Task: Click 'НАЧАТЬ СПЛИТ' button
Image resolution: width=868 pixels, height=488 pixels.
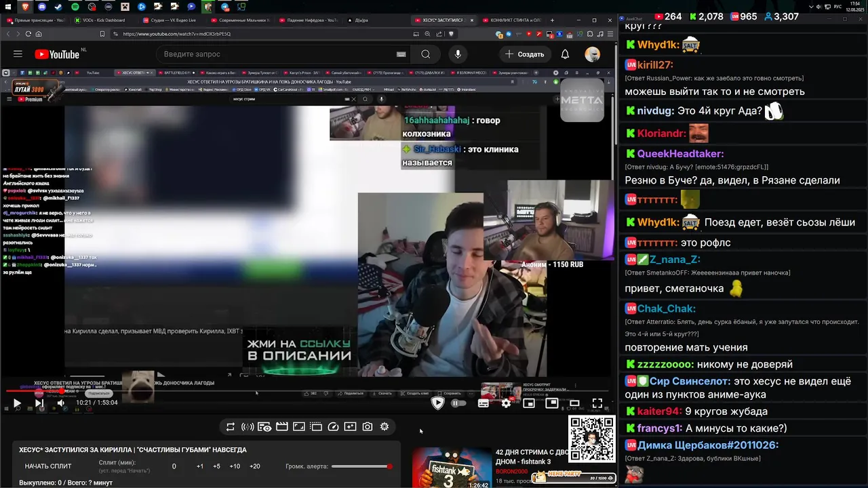Action: pyautogui.click(x=48, y=466)
